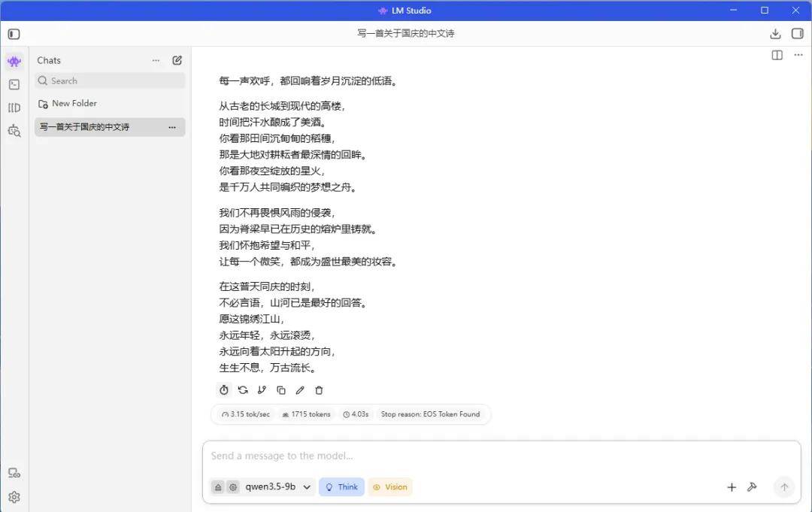Maximize the LM Studio window
Image resolution: width=812 pixels, height=512 pixels.
[x=765, y=11]
